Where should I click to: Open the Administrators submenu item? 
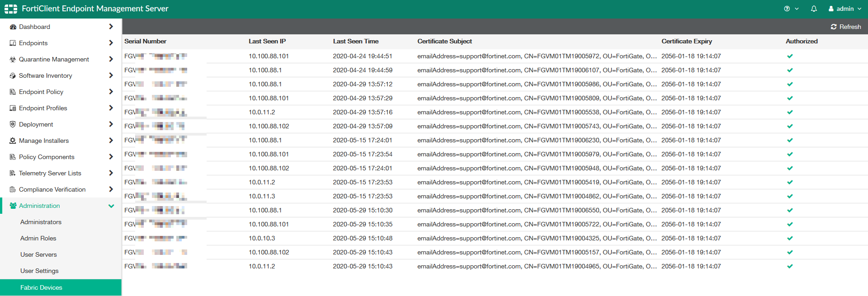pyautogui.click(x=41, y=222)
